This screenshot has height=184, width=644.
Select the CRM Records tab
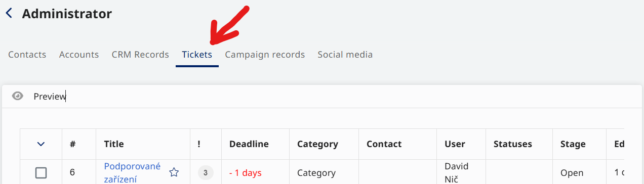[x=140, y=55]
